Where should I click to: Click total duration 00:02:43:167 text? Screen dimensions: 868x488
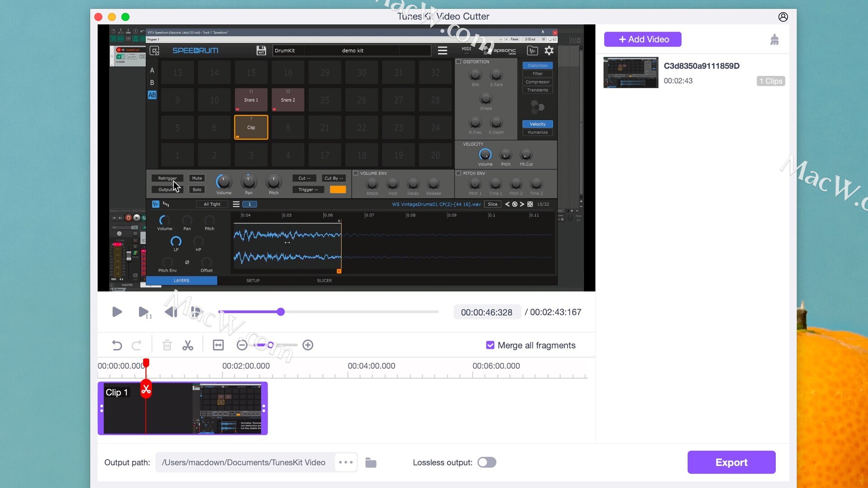[556, 312]
